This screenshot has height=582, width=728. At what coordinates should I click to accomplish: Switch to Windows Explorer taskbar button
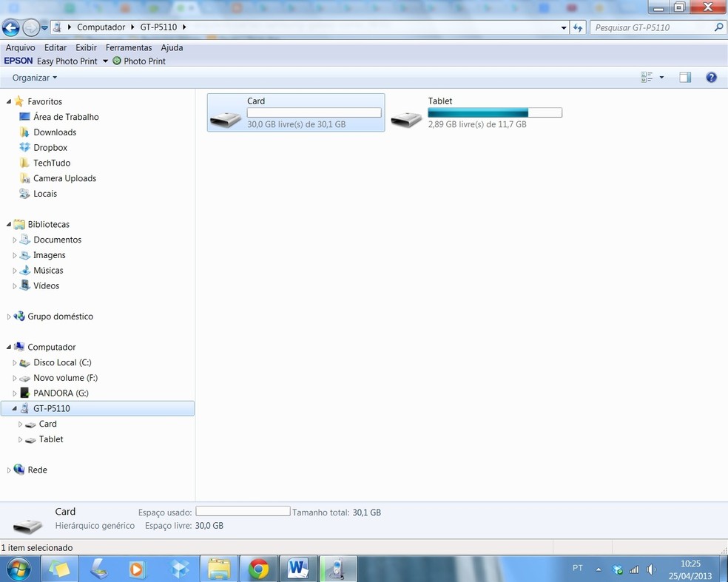[x=219, y=569]
